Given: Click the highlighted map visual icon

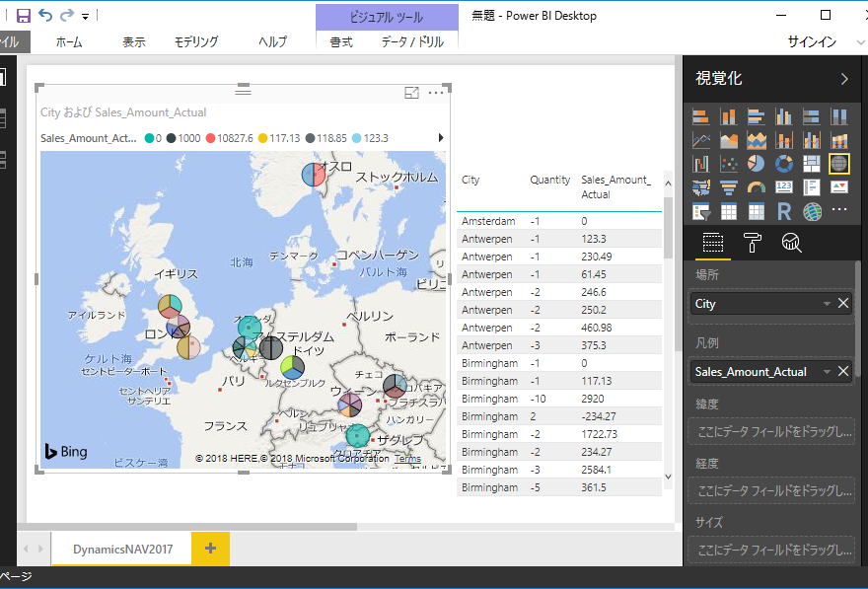Looking at the screenshot, I should [839, 164].
